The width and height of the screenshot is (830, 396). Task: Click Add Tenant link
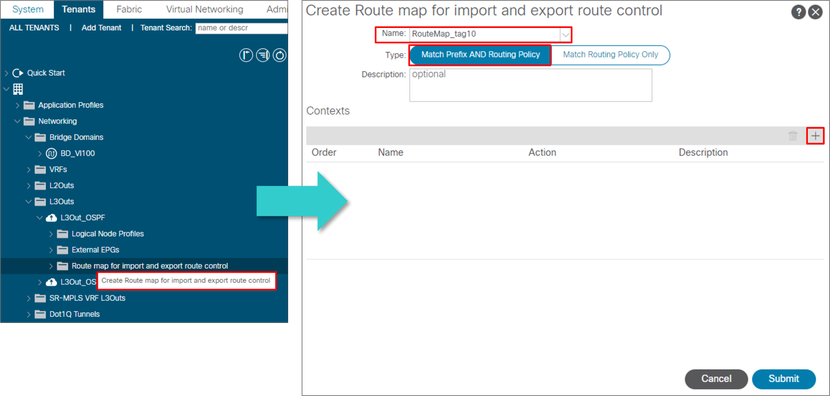101,28
